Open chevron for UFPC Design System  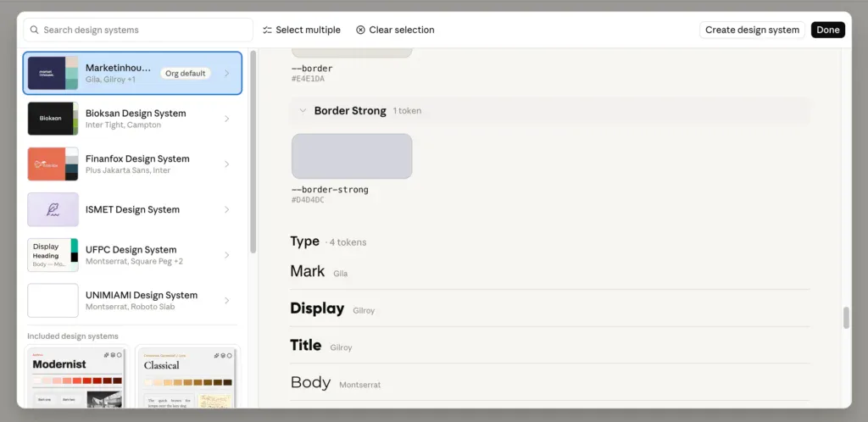coord(227,255)
